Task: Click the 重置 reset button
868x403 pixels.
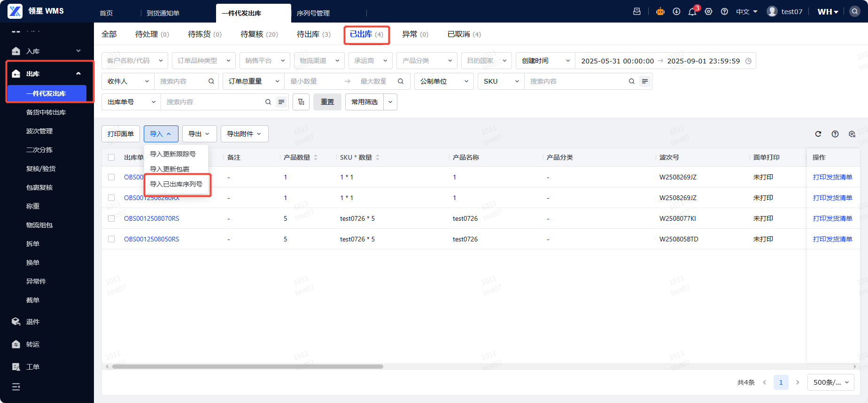Action: point(327,102)
